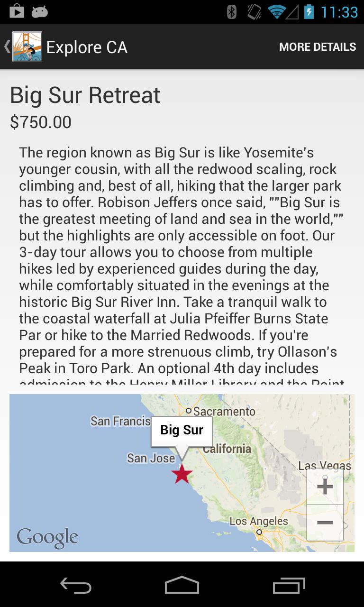
Task: Tap the Bluetooth status icon
Action: click(x=232, y=11)
